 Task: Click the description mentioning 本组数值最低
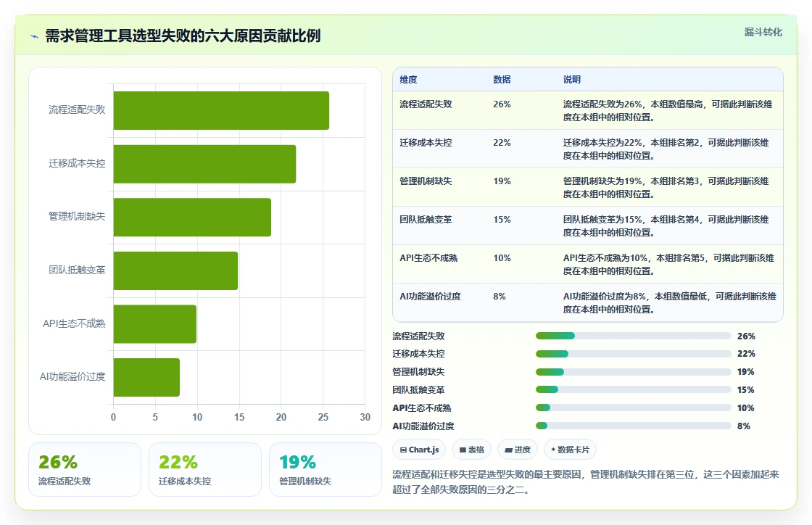[670, 303]
